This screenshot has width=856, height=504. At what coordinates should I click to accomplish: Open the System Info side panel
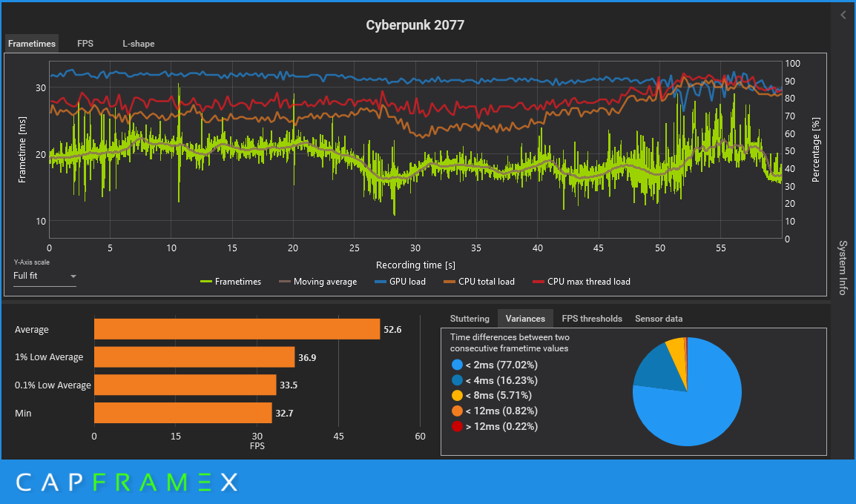click(843, 268)
